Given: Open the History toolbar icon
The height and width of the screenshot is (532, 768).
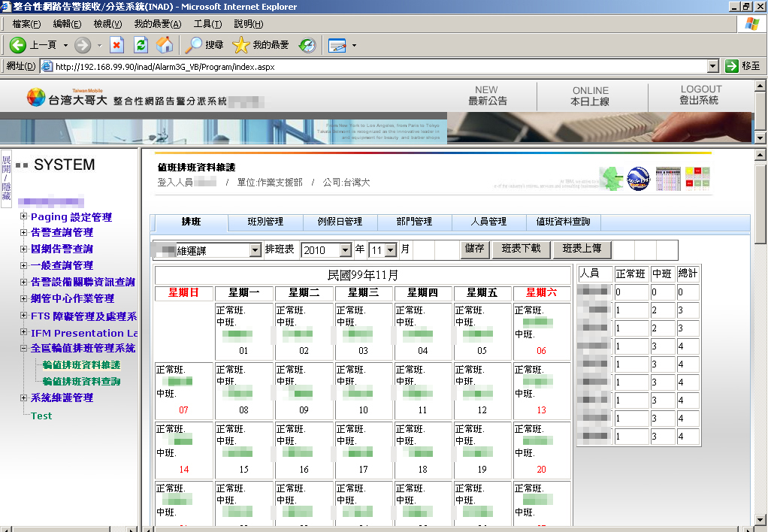Looking at the screenshot, I should pyautogui.click(x=307, y=45).
